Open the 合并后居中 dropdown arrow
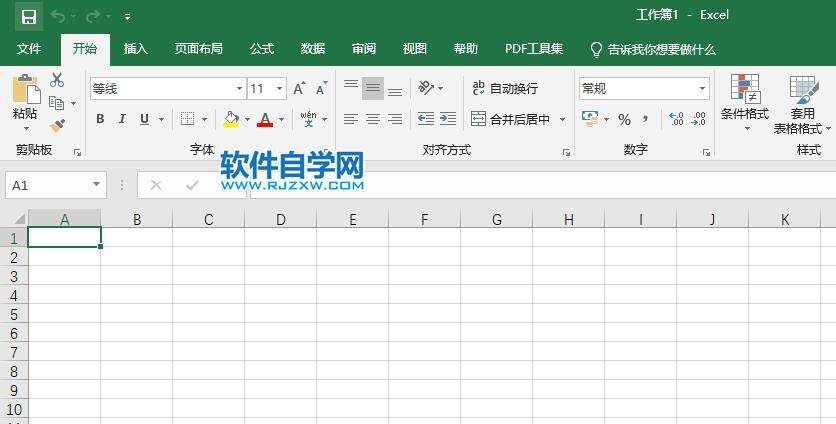 [x=562, y=119]
